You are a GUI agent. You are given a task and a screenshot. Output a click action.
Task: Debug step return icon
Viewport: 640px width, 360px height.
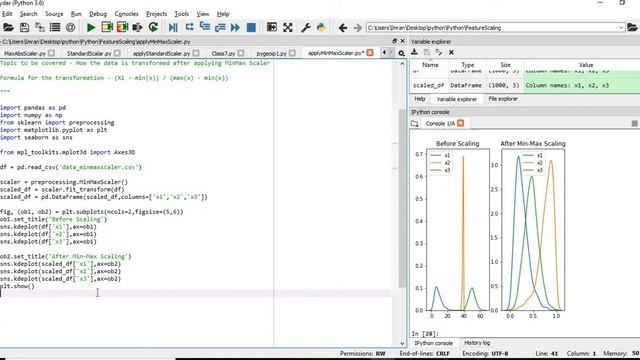220,27
